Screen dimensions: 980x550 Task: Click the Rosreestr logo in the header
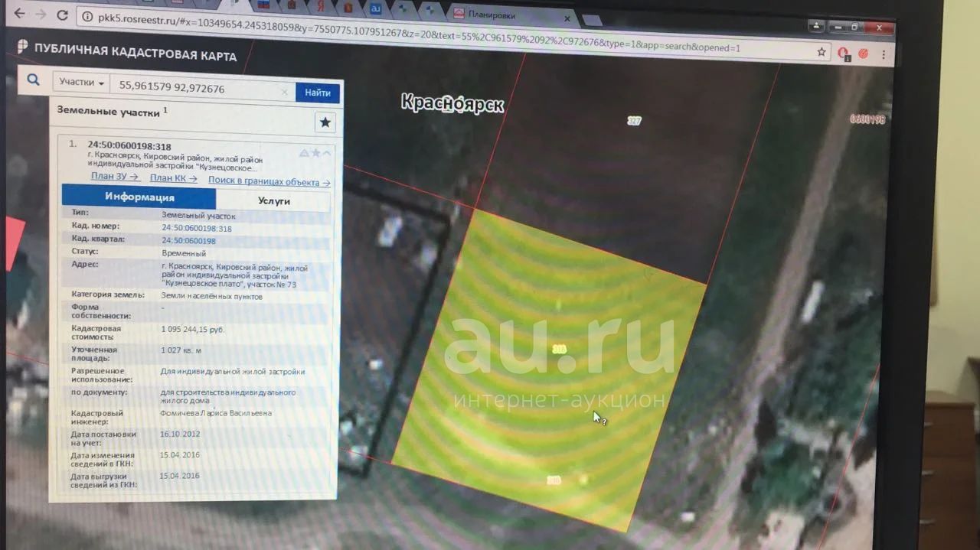pos(23,46)
